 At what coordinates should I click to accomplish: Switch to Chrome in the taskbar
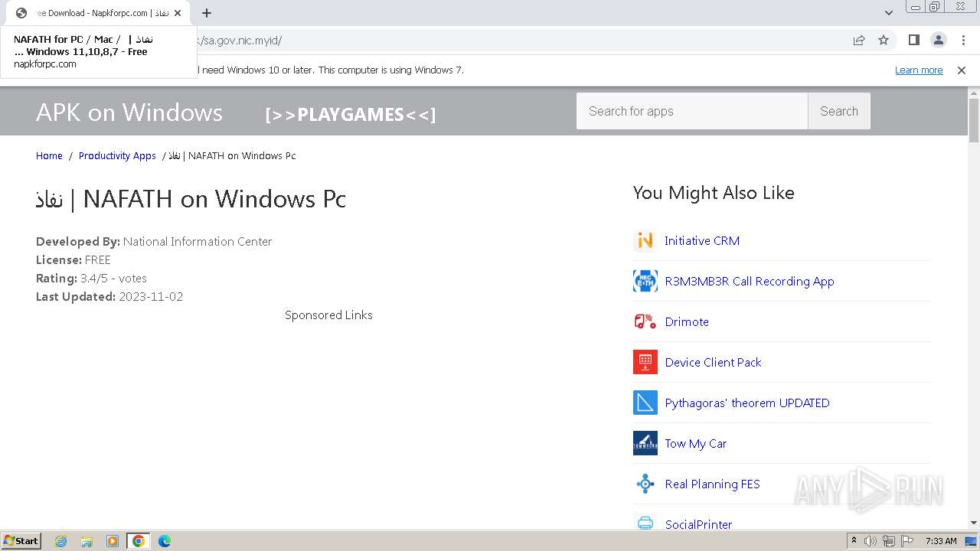(138, 541)
